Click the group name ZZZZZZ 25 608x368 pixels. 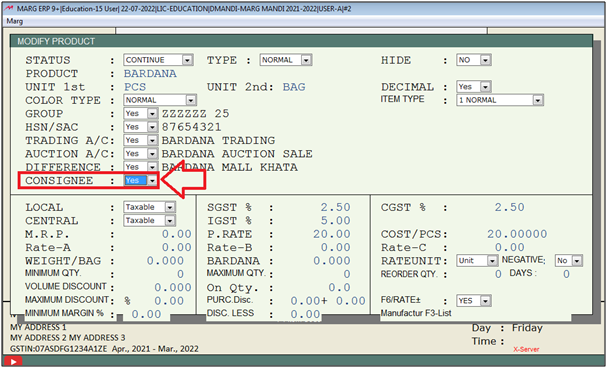[x=195, y=114]
